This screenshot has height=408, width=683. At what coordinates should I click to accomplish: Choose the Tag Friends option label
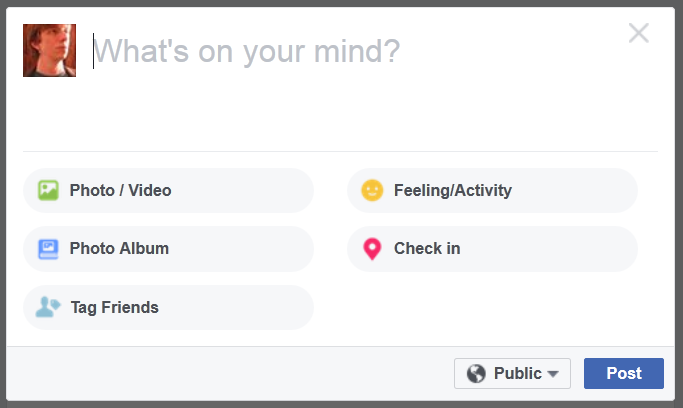tap(115, 307)
